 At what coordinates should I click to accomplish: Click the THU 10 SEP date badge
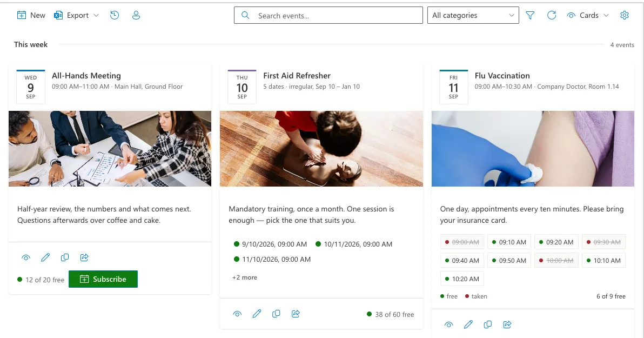242,87
